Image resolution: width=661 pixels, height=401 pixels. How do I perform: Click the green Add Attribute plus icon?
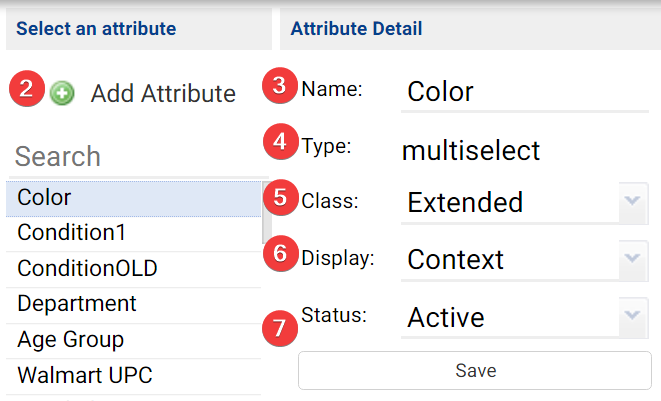tap(62, 93)
